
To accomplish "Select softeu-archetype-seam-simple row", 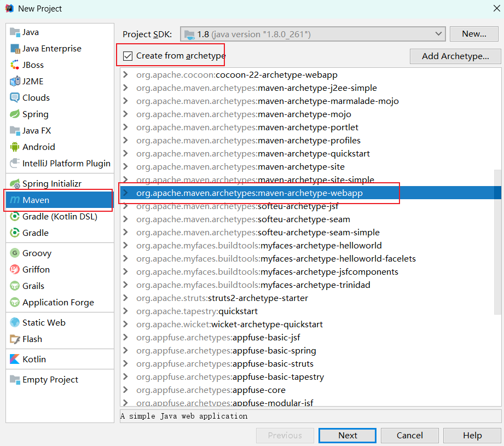I will coord(310,233).
